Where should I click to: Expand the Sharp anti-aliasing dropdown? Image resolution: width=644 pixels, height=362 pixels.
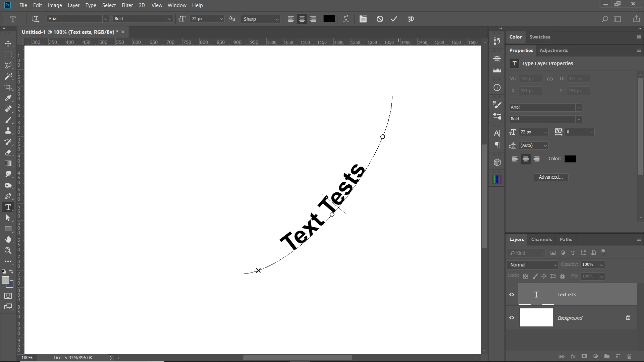(x=277, y=19)
